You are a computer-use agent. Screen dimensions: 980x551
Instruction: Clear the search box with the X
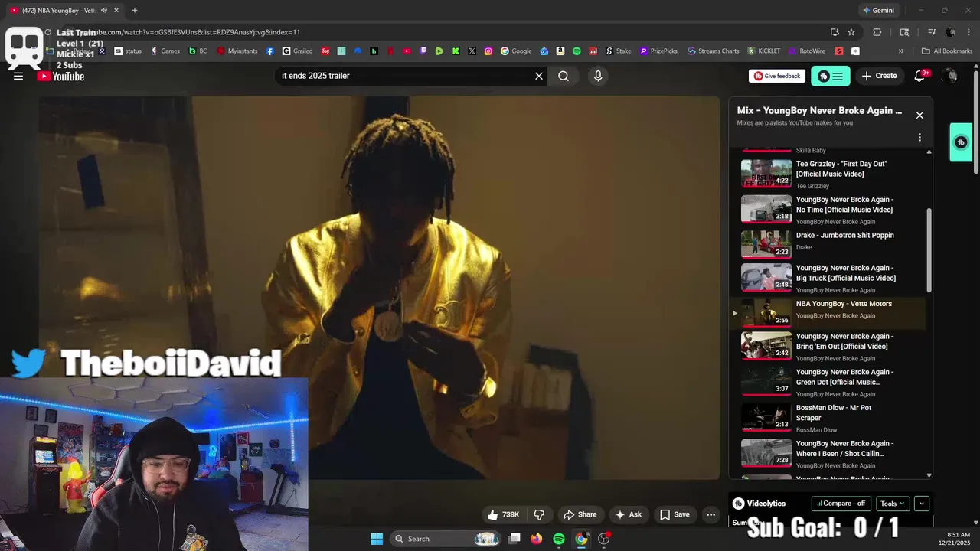pos(539,76)
